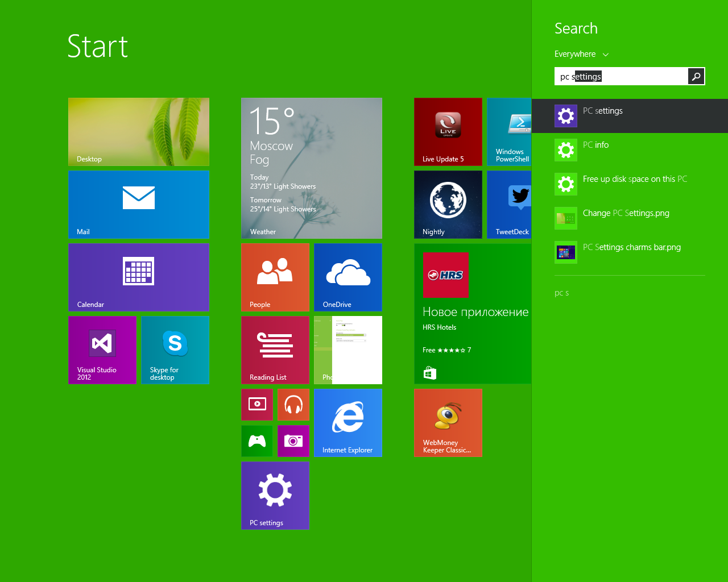Launch WebMoney Keeper Classic tile
Viewport: 728px width, 582px height.
448,423
